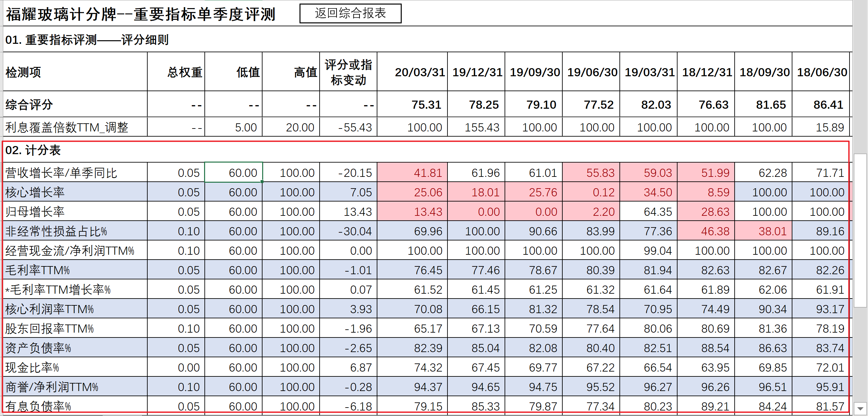The width and height of the screenshot is (868, 416).
Task: Click the 返回综合报表 button
Action: (x=350, y=14)
